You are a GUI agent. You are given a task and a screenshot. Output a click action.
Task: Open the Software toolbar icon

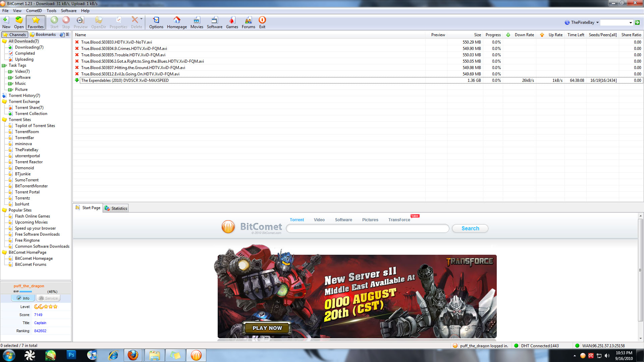pyautogui.click(x=215, y=22)
